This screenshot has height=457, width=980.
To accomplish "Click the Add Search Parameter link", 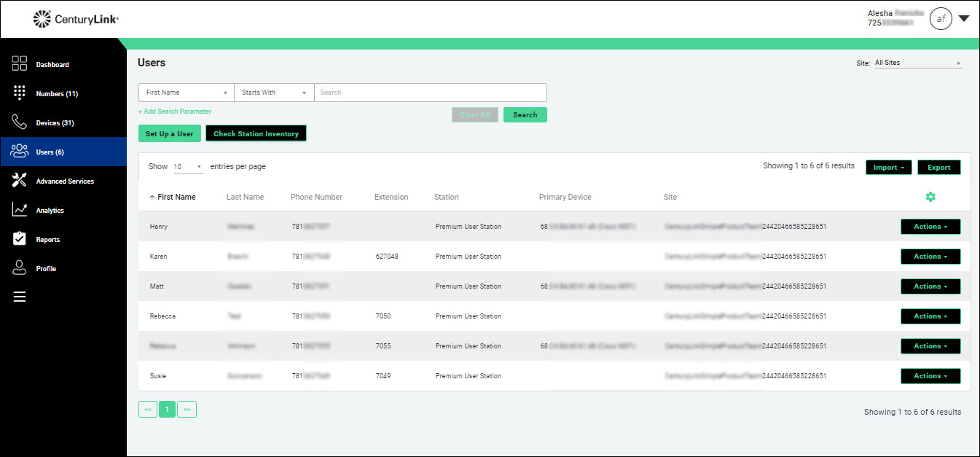I will 175,112.
